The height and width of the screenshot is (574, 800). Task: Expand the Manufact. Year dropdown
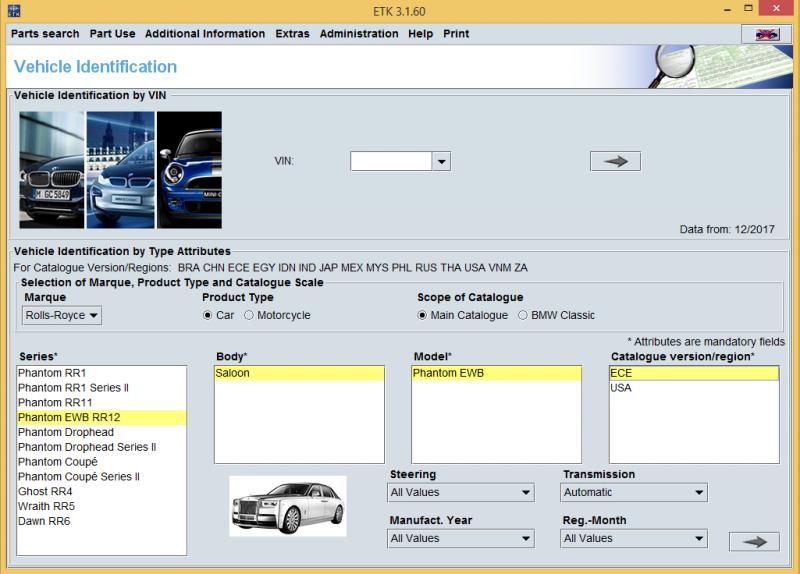tap(460, 538)
